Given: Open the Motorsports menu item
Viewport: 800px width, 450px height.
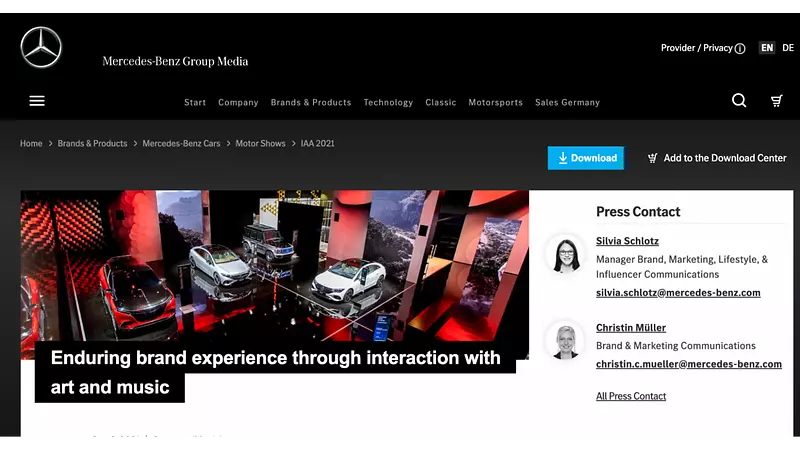Looking at the screenshot, I should click(495, 103).
